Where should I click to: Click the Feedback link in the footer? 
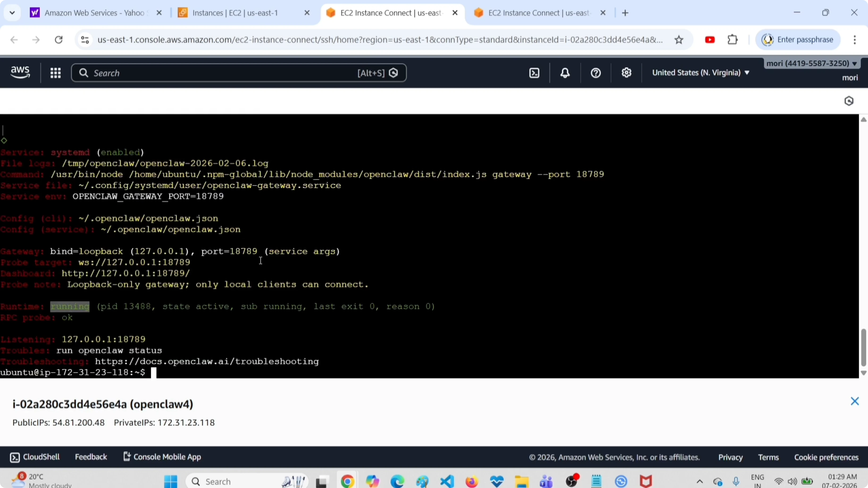(x=91, y=457)
